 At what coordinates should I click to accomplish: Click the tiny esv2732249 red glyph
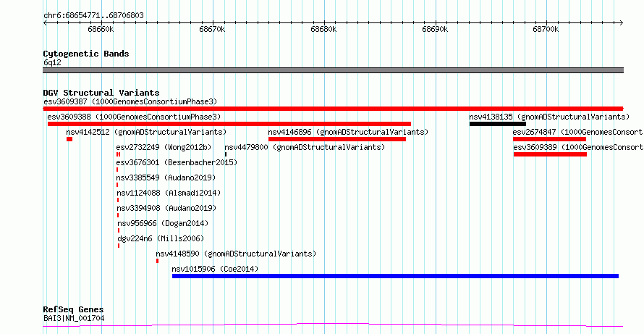coord(118,154)
